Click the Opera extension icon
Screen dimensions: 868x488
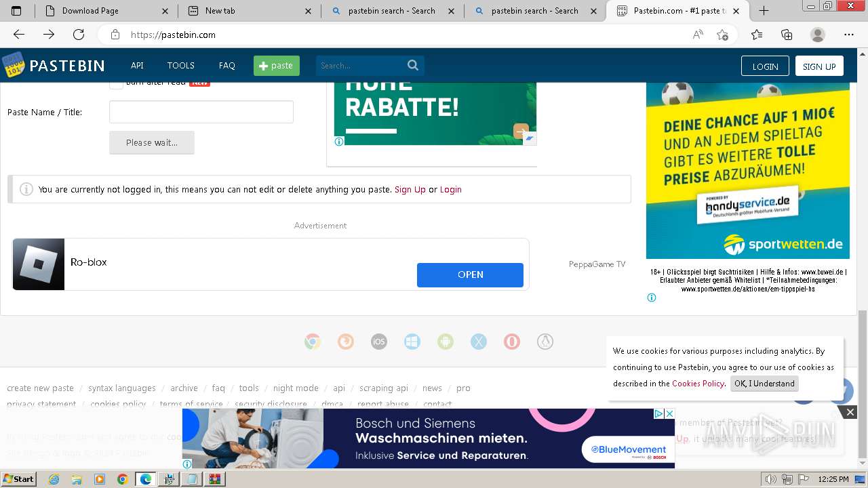(x=512, y=342)
